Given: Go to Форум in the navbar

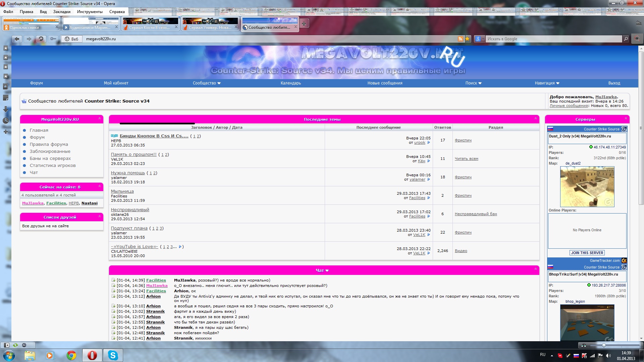Looking at the screenshot, I should point(37,83).
